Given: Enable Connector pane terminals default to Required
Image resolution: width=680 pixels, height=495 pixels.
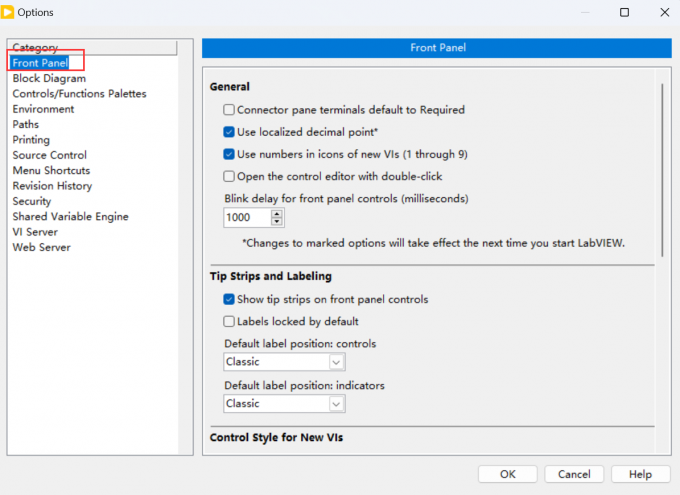Looking at the screenshot, I should [229, 110].
